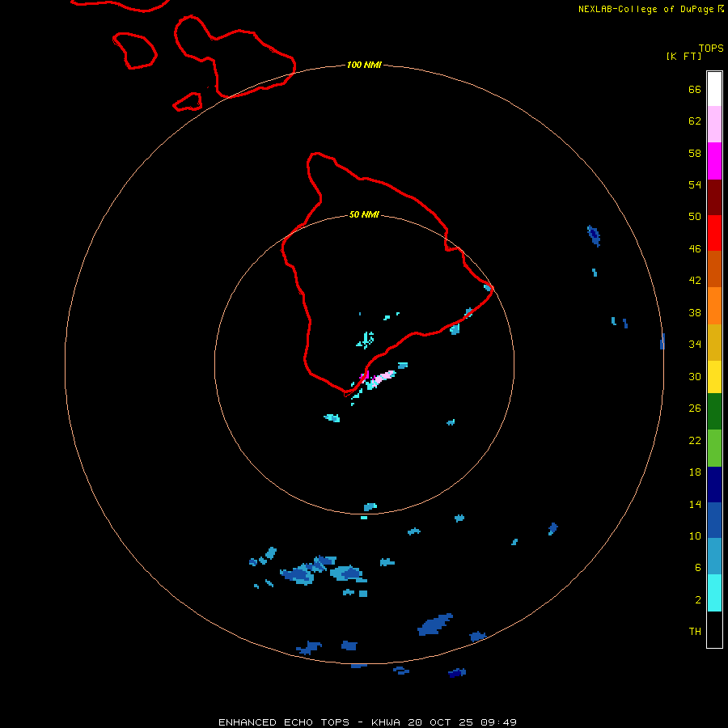Click the "54" legend value
This screenshot has height=728, width=728.
pos(695,184)
